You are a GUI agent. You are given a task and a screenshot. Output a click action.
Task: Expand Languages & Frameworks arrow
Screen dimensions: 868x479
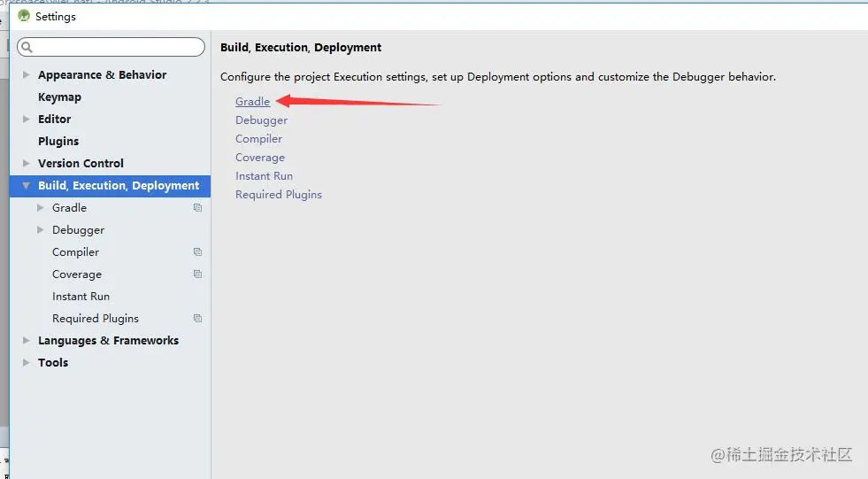click(x=26, y=341)
